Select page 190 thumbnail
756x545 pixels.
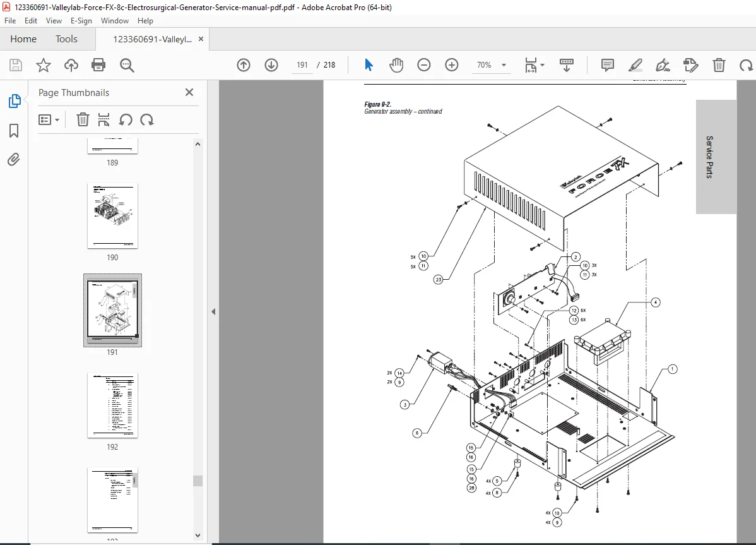(112, 215)
